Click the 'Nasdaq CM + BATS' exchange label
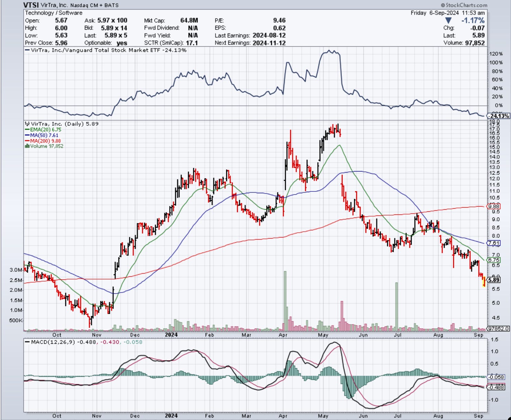The height and width of the screenshot is (420, 511). 95,5
